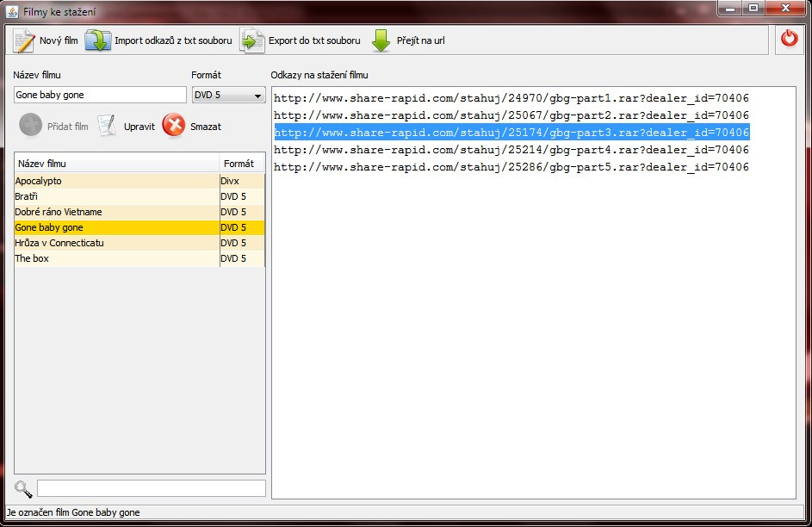Click the gbg-part5.rar link line
The image size is (812, 527).
coord(511,167)
